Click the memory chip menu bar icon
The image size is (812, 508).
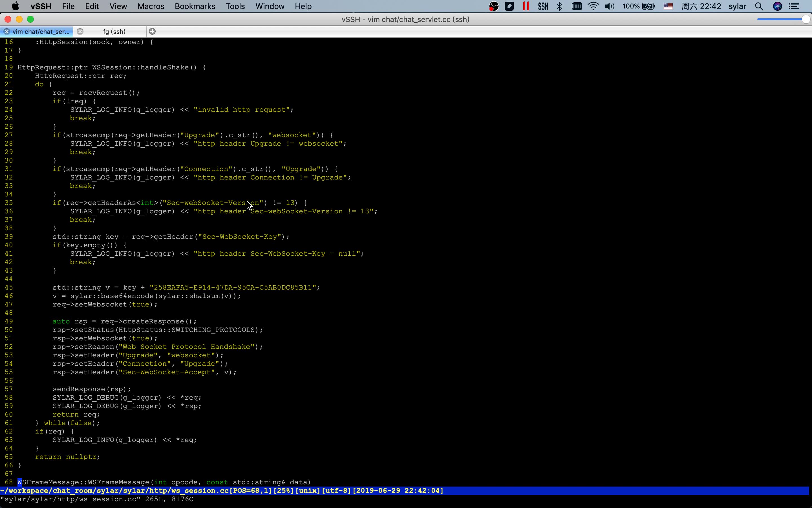pyautogui.click(x=577, y=6)
